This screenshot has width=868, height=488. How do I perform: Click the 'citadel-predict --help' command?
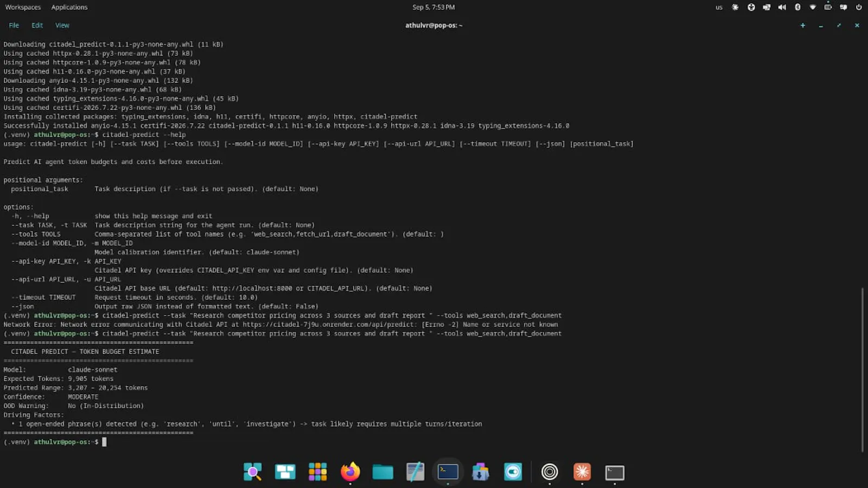144,135
